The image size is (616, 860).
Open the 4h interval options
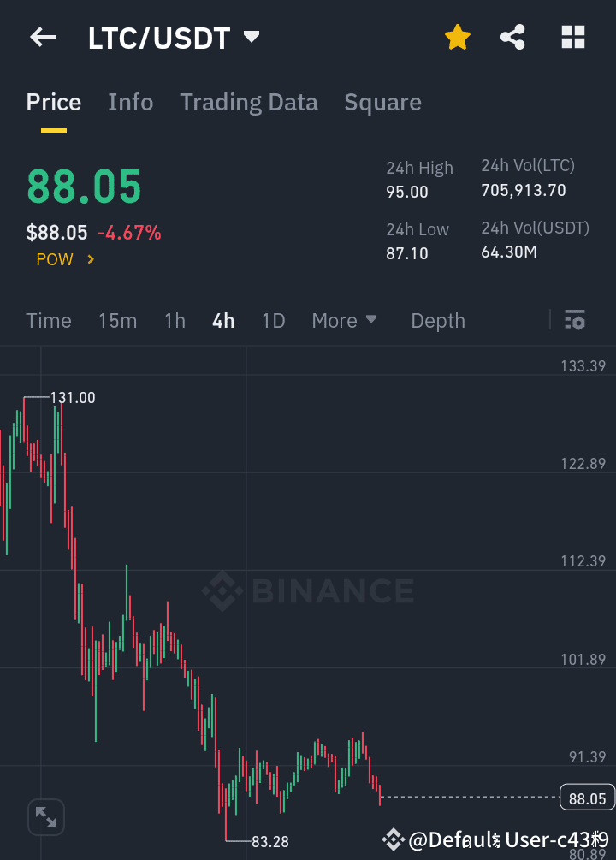[222, 320]
